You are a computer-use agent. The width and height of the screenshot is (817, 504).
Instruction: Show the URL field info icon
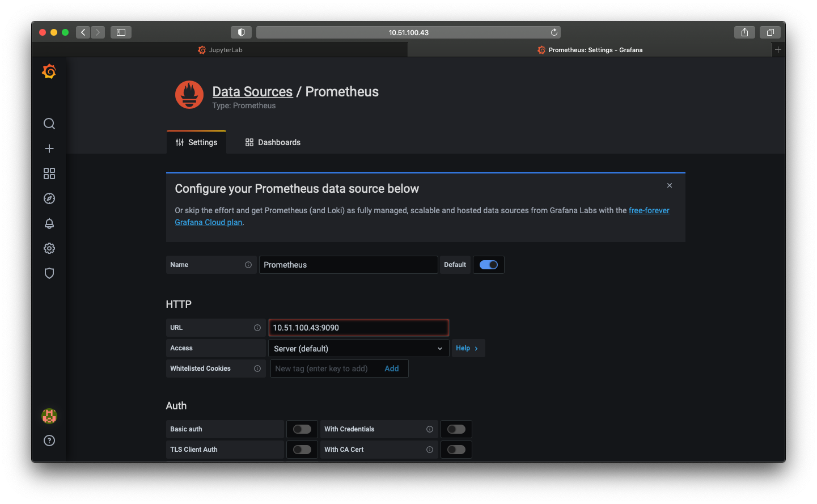click(x=257, y=328)
